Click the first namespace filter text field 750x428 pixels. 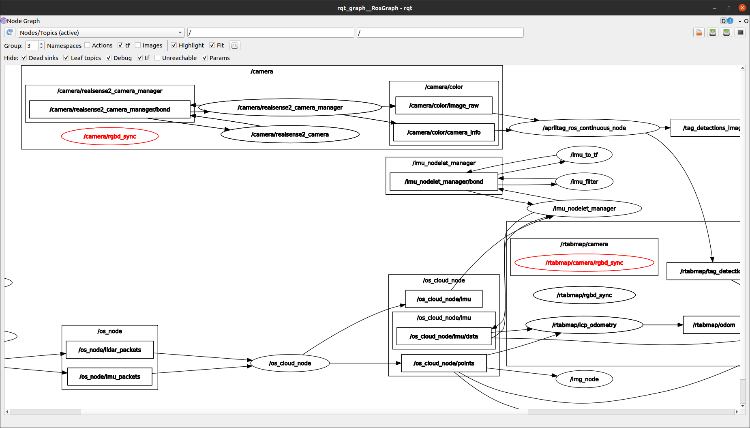[270, 33]
